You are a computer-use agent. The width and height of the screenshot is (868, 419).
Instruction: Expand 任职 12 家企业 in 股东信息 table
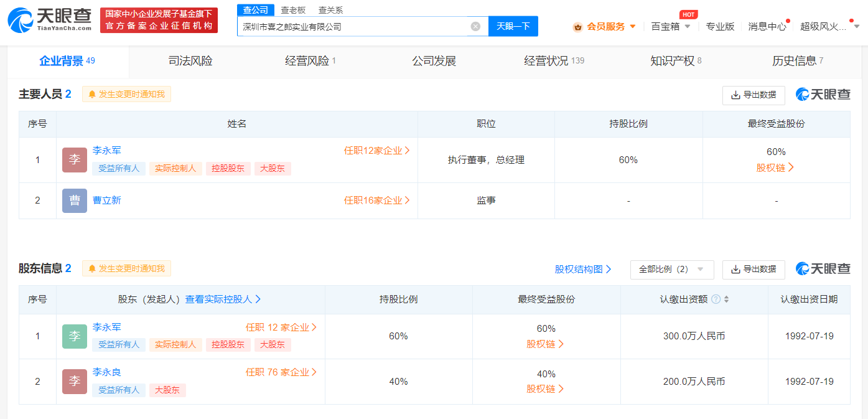(x=281, y=327)
